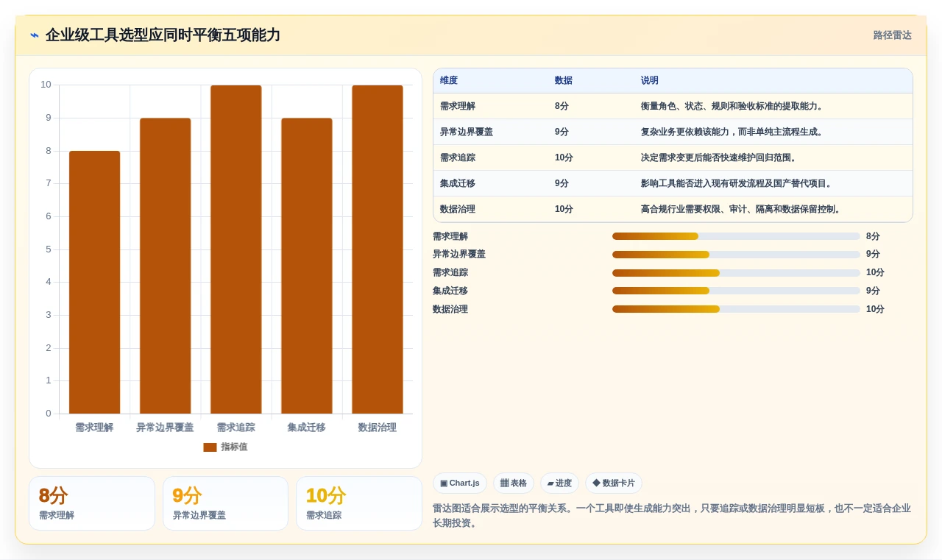Open the 10分 需求追踪 data card
This screenshot has width=942, height=560.
tap(359, 503)
